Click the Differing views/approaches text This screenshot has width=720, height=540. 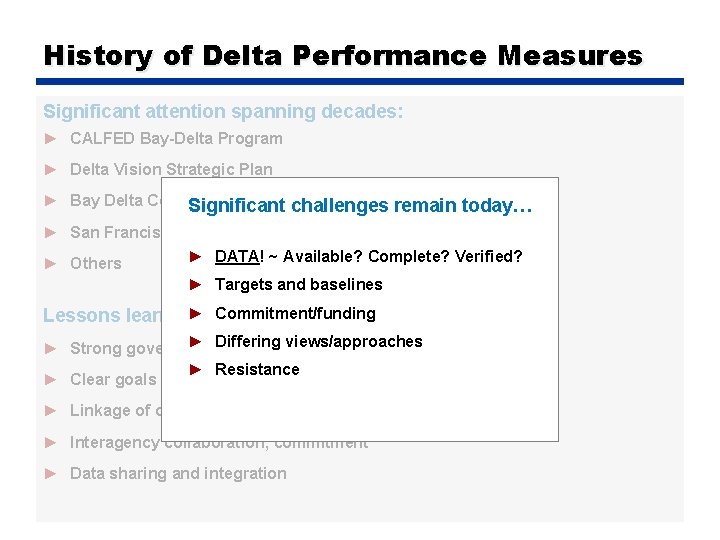click(319, 342)
